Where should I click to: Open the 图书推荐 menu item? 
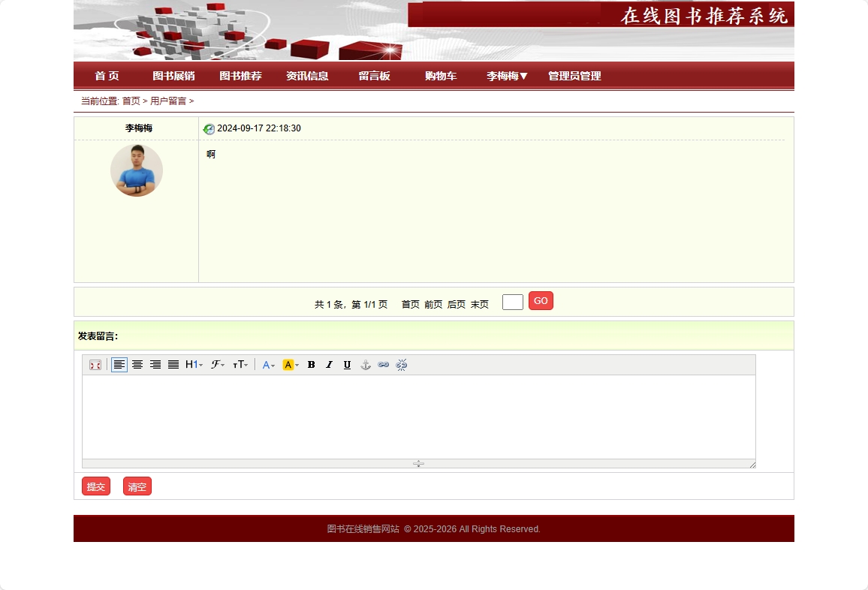[x=240, y=76]
